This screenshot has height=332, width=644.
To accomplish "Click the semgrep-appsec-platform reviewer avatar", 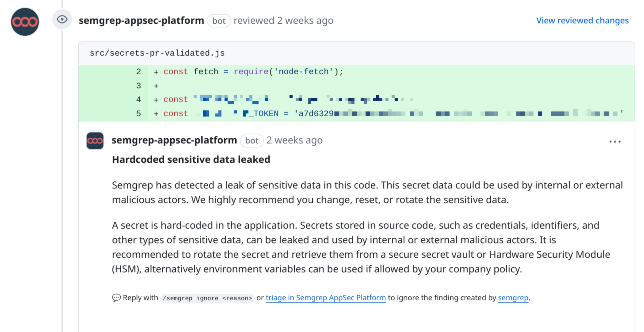I will tap(25, 22).
